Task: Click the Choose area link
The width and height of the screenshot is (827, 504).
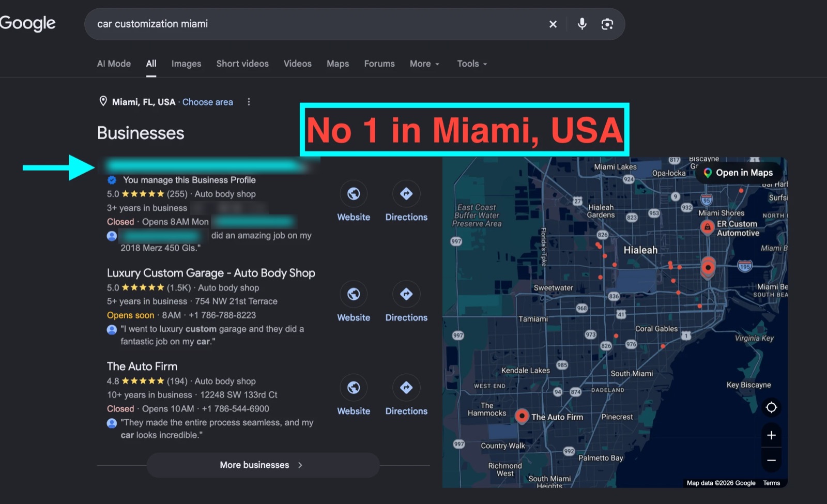Action: click(x=207, y=102)
